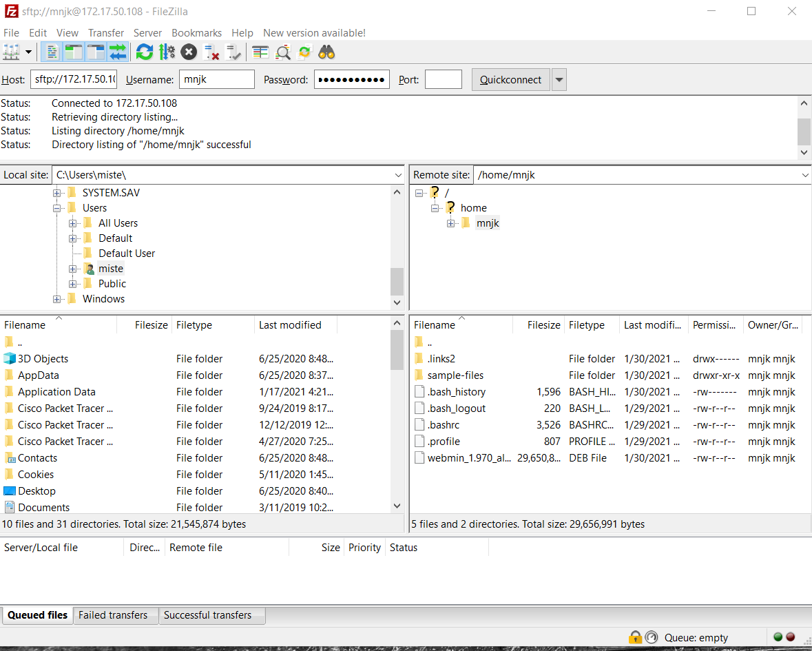Image resolution: width=812 pixels, height=651 pixels.
Task: Select the webmin_1.970 DEB file icon
Action: [x=419, y=458]
